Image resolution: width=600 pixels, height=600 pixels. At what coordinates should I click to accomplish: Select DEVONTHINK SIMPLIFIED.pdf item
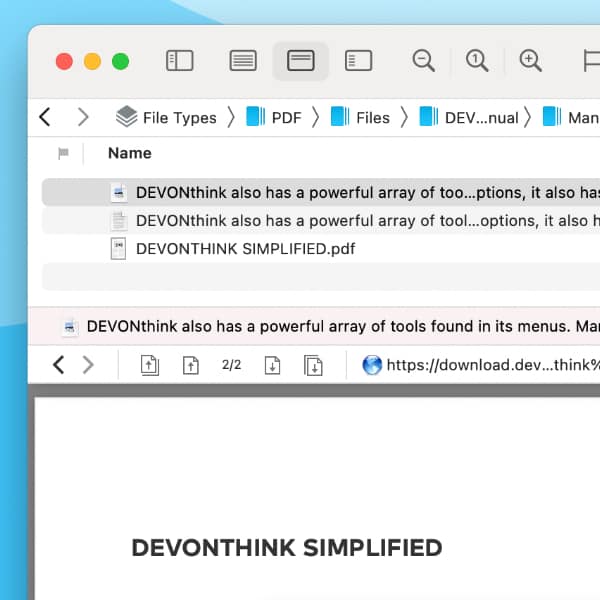point(321,249)
